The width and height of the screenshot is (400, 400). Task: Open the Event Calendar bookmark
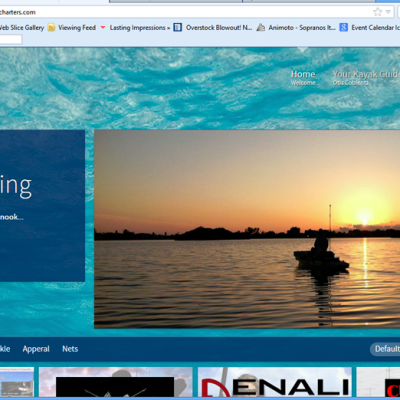point(376,28)
